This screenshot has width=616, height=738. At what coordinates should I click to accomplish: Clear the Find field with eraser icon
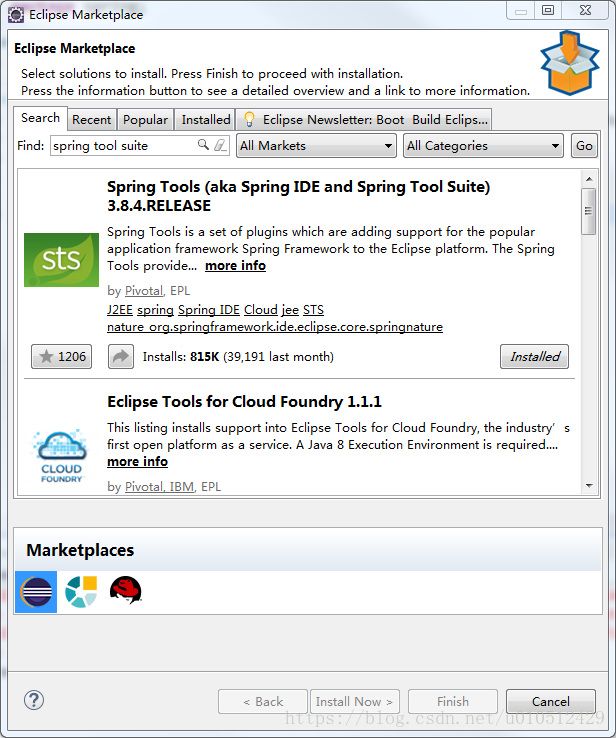point(220,144)
